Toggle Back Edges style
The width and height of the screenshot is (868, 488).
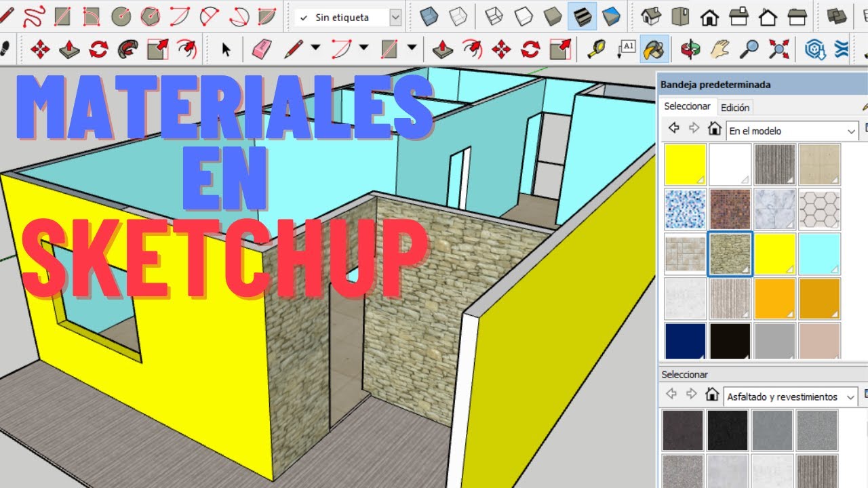pos(458,16)
